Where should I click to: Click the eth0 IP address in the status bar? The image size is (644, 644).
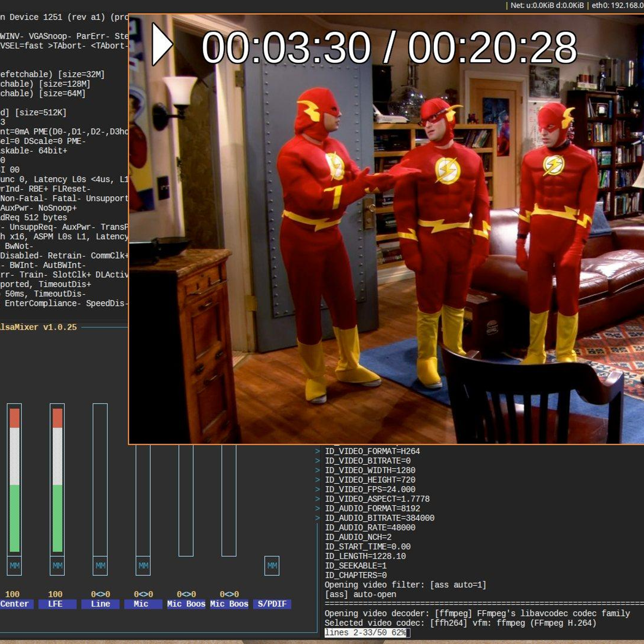[618, 5]
